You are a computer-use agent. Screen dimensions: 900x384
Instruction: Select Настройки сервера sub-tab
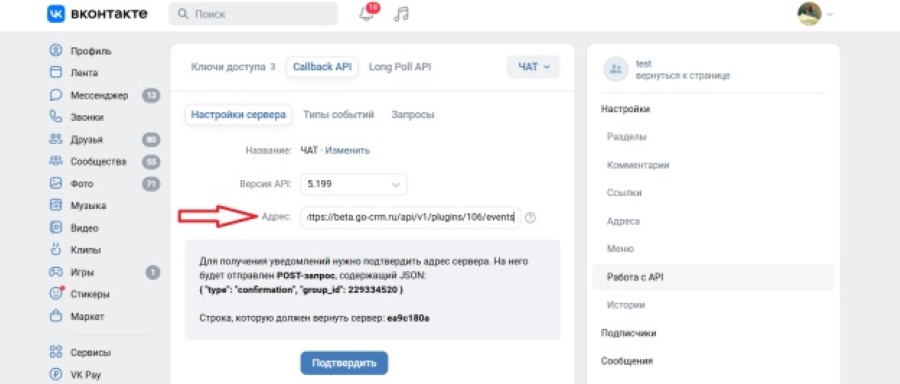tap(238, 115)
